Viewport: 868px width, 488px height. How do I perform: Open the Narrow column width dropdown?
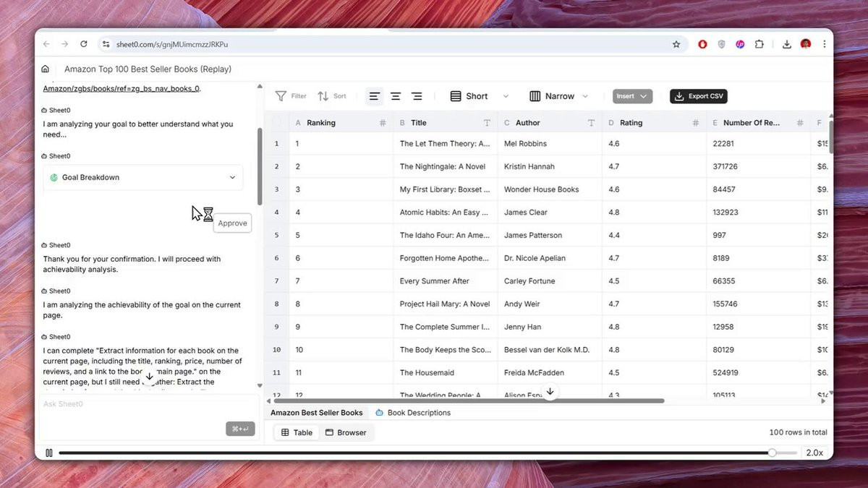click(x=559, y=96)
